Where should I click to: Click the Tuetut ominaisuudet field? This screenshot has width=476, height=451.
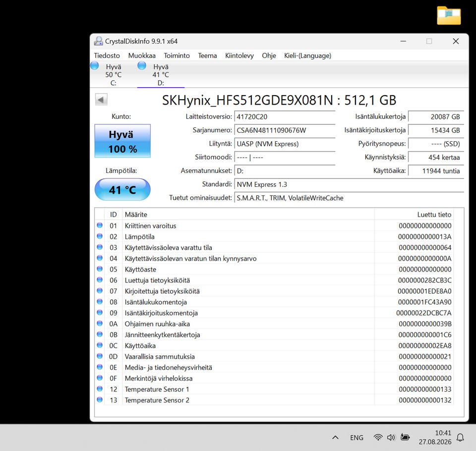(x=349, y=198)
